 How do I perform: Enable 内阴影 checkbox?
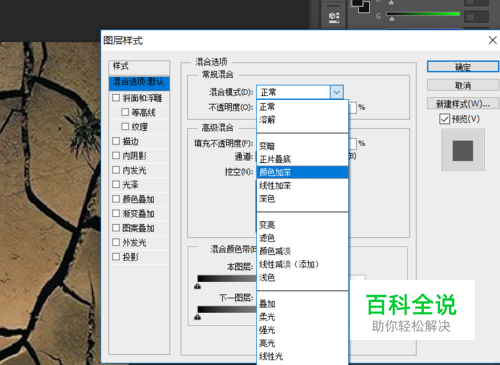(116, 155)
